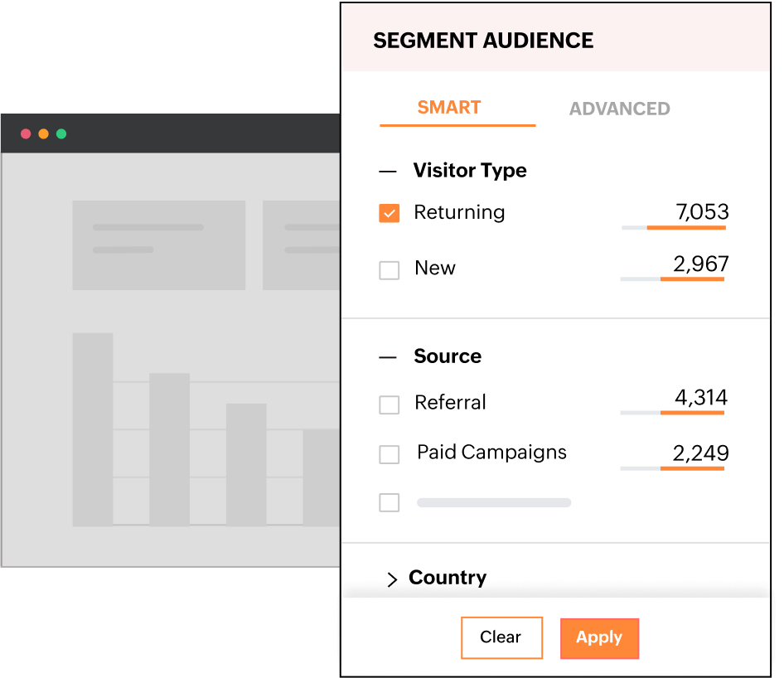Screen dimensions: 784x678
Task: Expand the Country section
Action: [393, 579]
